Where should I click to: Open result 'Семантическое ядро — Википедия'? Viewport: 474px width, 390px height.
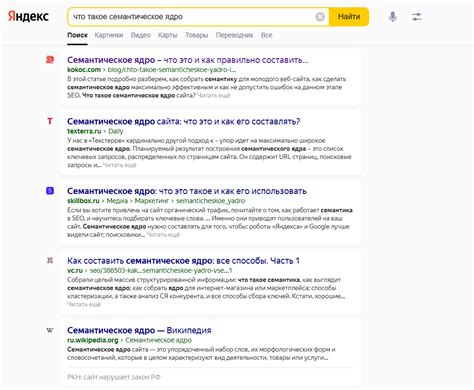pos(139,330)
